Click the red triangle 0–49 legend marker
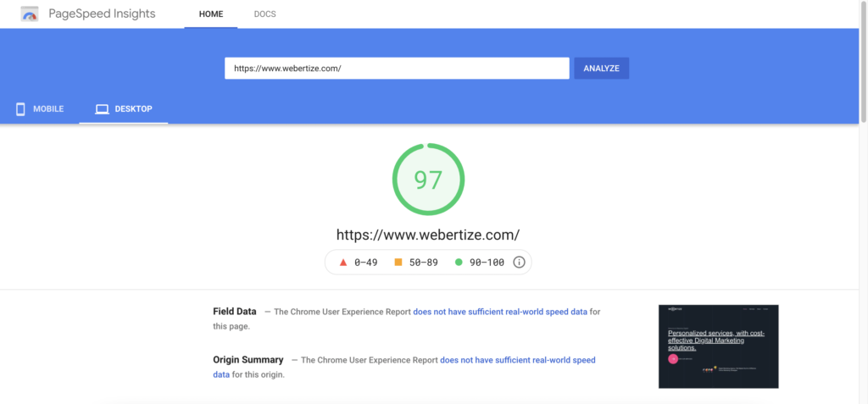 pos(342,263)
